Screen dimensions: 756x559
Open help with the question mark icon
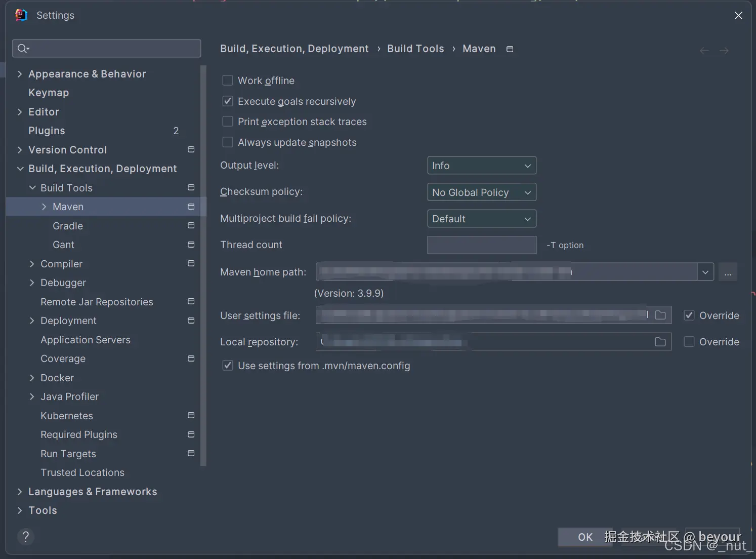point(26,537)
